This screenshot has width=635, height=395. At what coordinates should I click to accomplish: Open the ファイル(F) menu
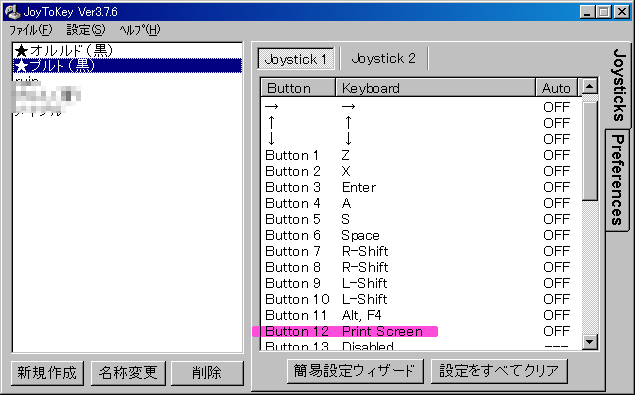[x=31, y=30]
